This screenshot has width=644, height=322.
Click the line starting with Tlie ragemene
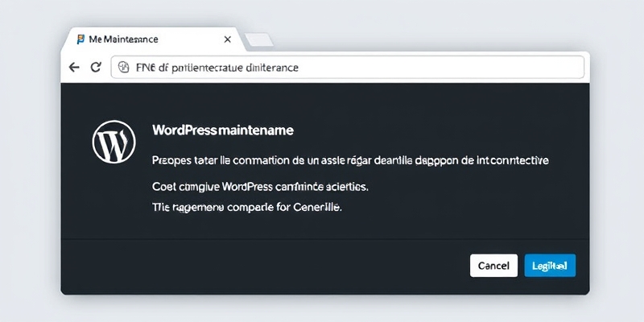coord(247,208)
